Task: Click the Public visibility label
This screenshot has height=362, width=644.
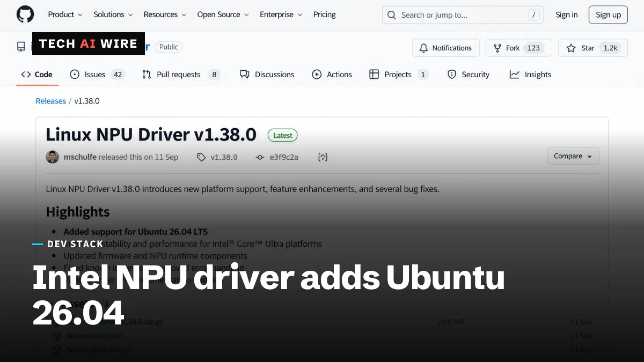Action: coord(169,47)
